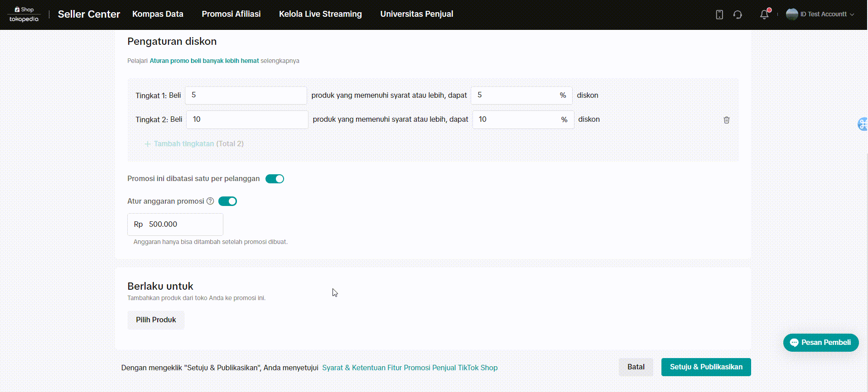Disable the Atur anggaran promosi switch
Viewport: 868px width, 392px height.
[x=227, y=201]
